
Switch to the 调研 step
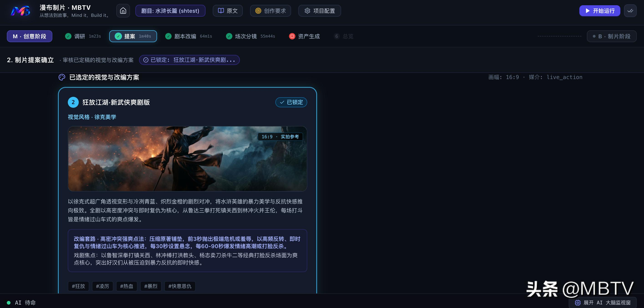[83, 36]
